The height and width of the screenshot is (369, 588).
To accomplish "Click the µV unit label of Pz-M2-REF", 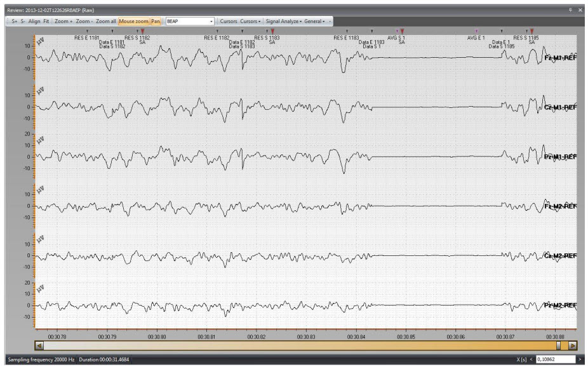I will click(x=41, y=289).
